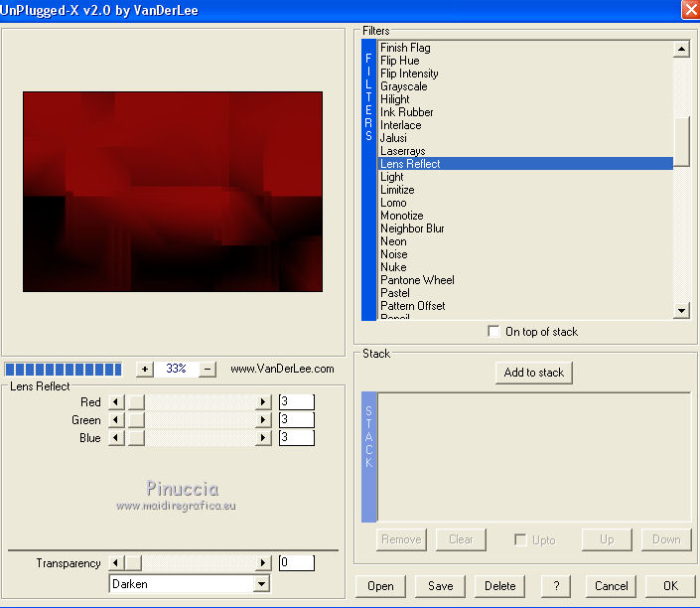
Task: Click the Transparency slider right arrow
Action: click(x=263, y=563)
